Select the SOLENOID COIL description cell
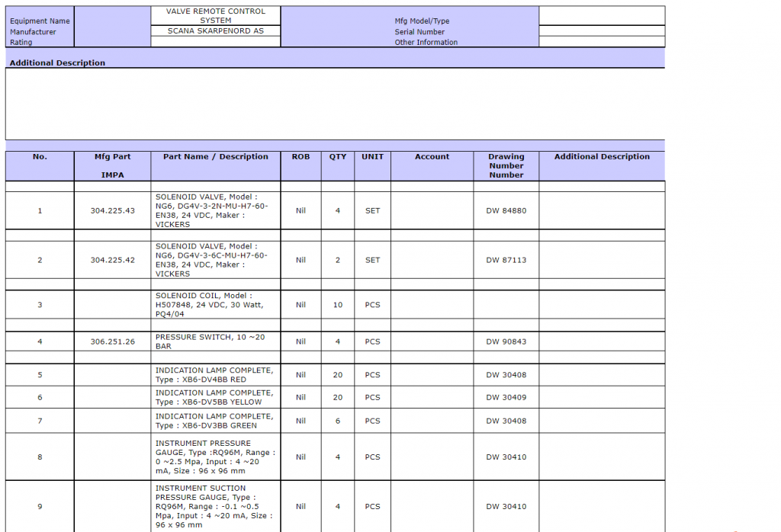 pyautogui.click(x=216, y=305)
